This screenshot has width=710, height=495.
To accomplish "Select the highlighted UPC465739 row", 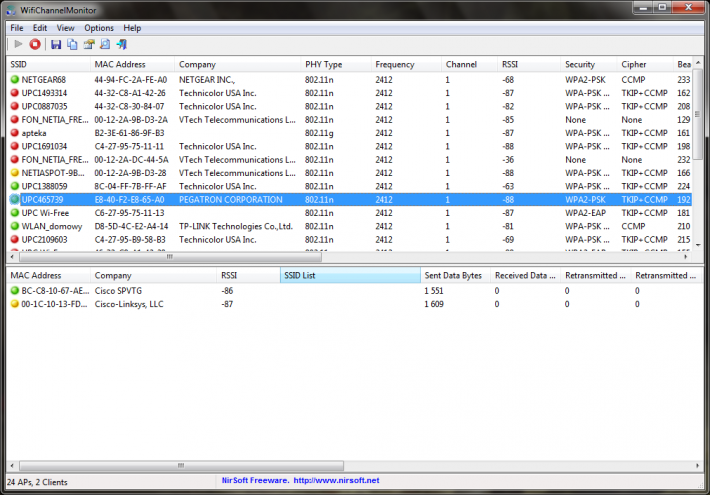I will click(350, 199).
